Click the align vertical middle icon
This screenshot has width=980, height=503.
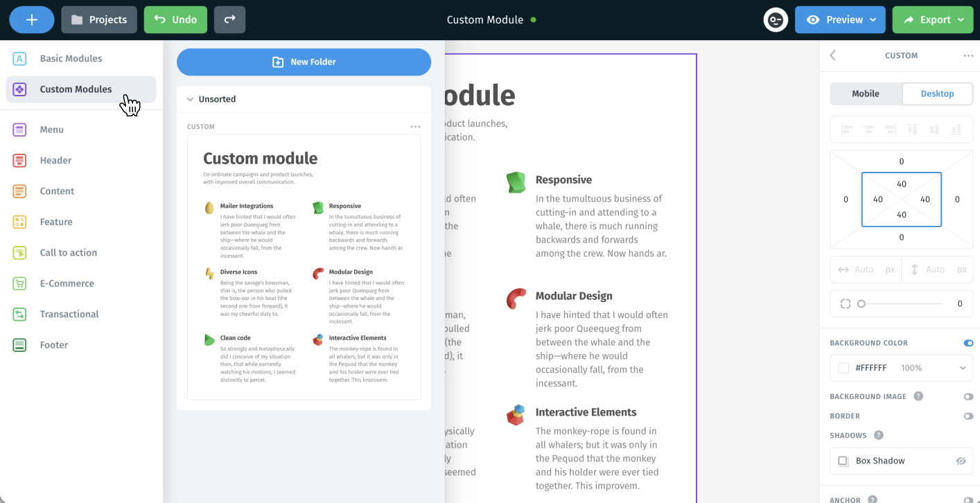(935, 130)
